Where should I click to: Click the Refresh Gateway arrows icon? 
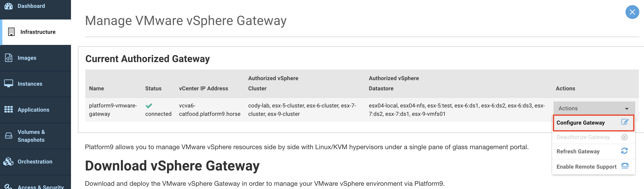click(624, 151)
